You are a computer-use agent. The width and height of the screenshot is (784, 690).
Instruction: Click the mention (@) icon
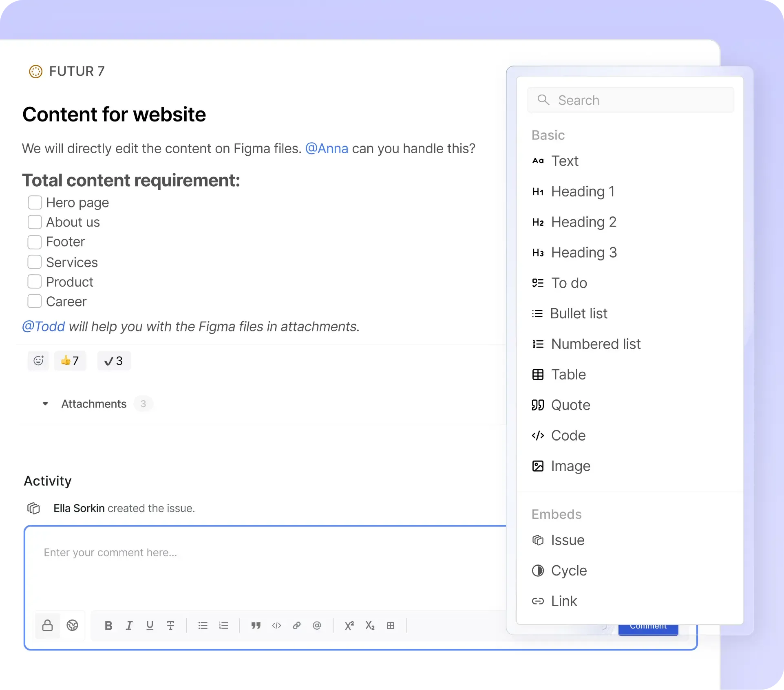[x=317, y=626]
